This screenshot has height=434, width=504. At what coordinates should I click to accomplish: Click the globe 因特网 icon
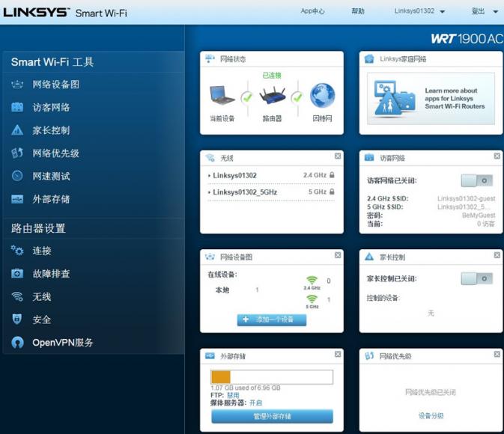[x=322, y=96]
